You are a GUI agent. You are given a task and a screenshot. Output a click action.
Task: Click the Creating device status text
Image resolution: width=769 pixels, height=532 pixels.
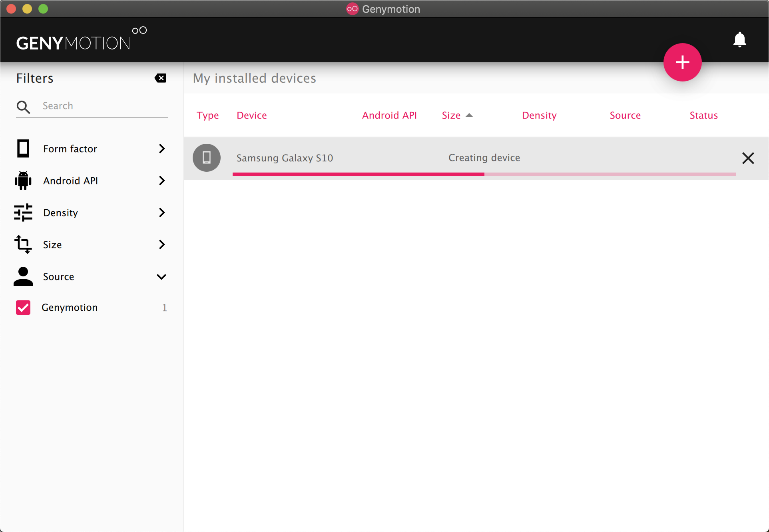(x=484, y=158)
